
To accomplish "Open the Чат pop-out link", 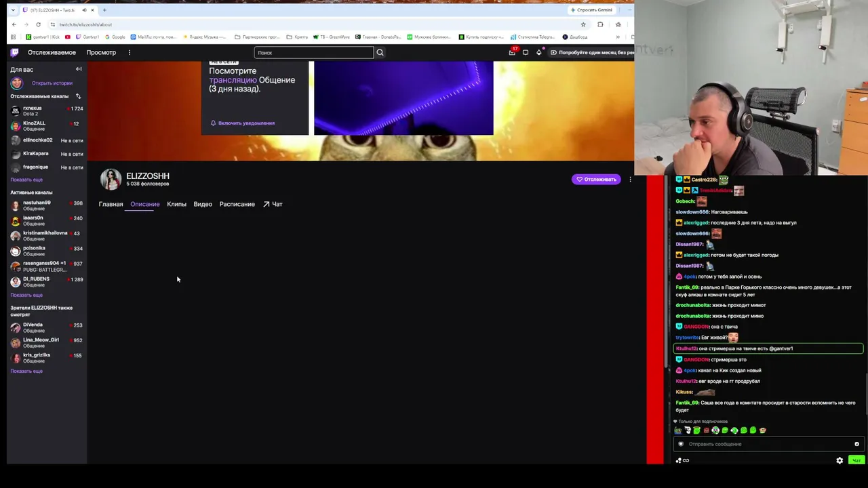I will pyautogui.click(x=273, y=204).
